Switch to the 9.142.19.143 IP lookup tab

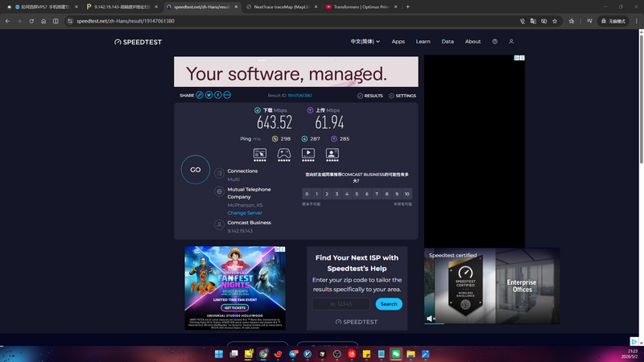pyautogui.click(x=122, y=7)
